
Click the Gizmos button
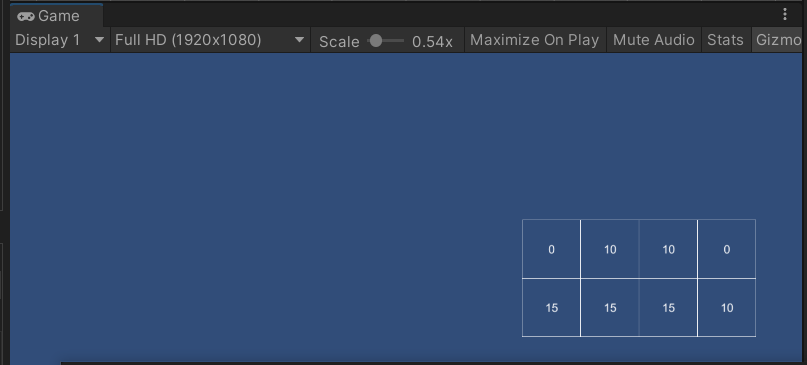[x=778, y=40]
